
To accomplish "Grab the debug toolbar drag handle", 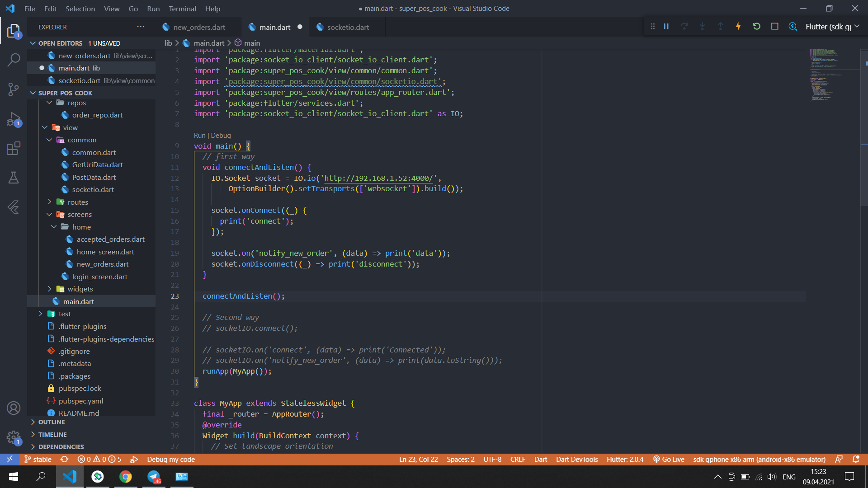I will 652,27.
